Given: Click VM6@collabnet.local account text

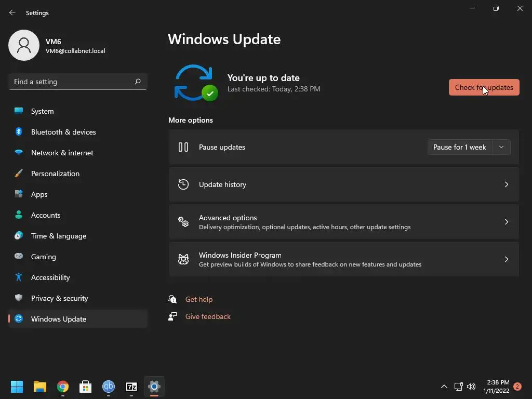Looking at the screenshot, I should pyautogui.click(x=75, y=51).
